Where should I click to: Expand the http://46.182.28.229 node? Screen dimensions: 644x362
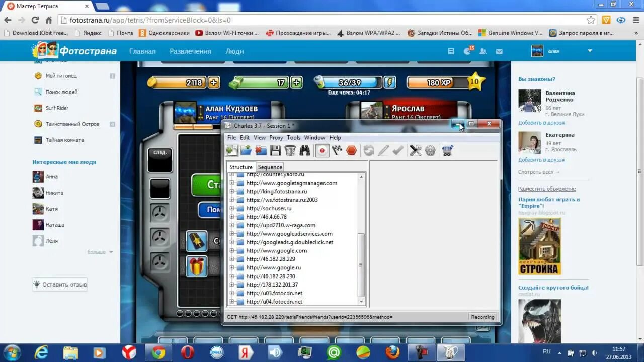[232, 259]
